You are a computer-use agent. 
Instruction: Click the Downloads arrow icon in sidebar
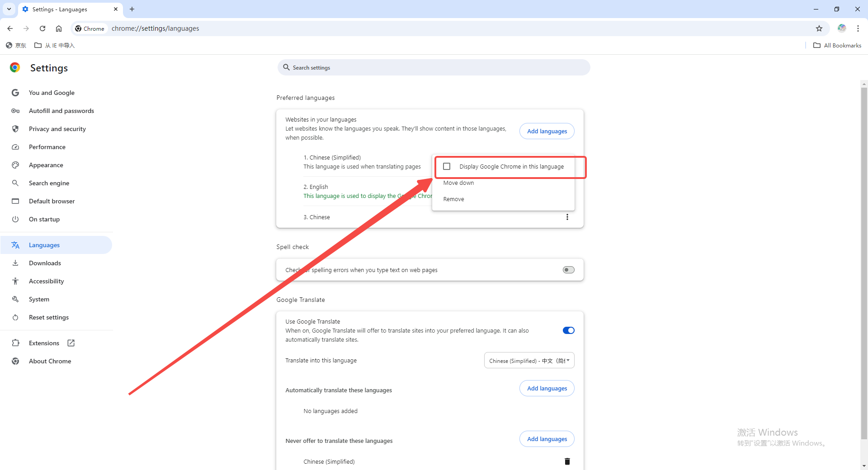[x=15, y=263]
